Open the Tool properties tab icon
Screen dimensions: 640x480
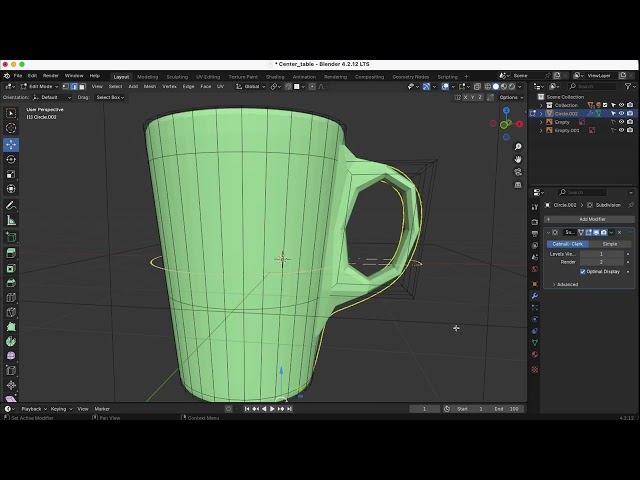(535, 207)
